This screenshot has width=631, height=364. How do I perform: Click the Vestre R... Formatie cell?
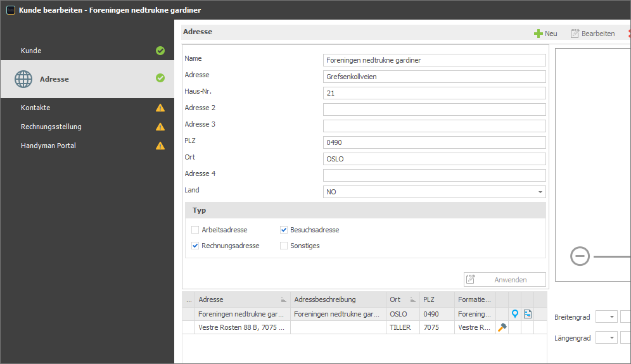[x=475, y=327]
